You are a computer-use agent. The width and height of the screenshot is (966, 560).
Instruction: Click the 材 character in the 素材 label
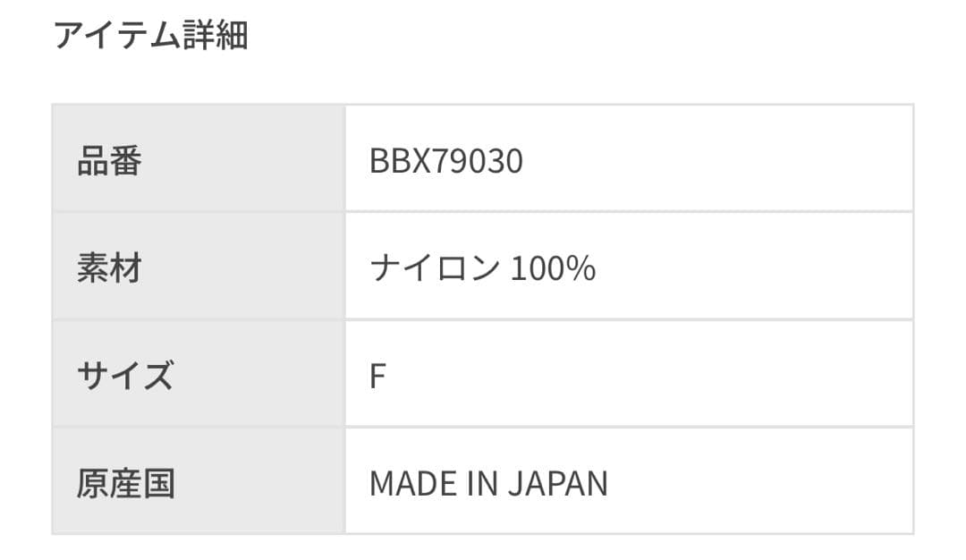point(126,268)
